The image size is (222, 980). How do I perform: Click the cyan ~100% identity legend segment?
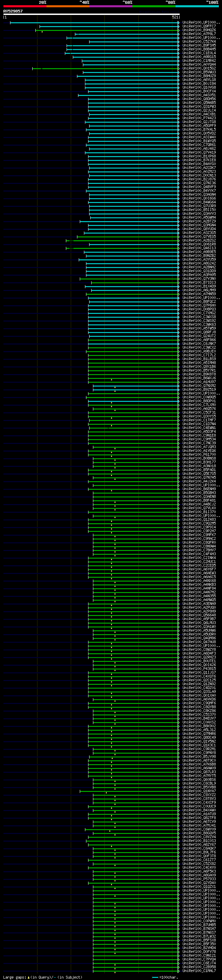coord(197,6)
